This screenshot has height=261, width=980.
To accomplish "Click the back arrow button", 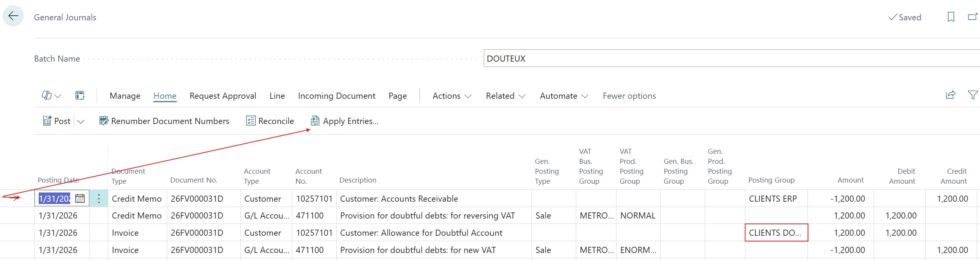I will (13, 16).
